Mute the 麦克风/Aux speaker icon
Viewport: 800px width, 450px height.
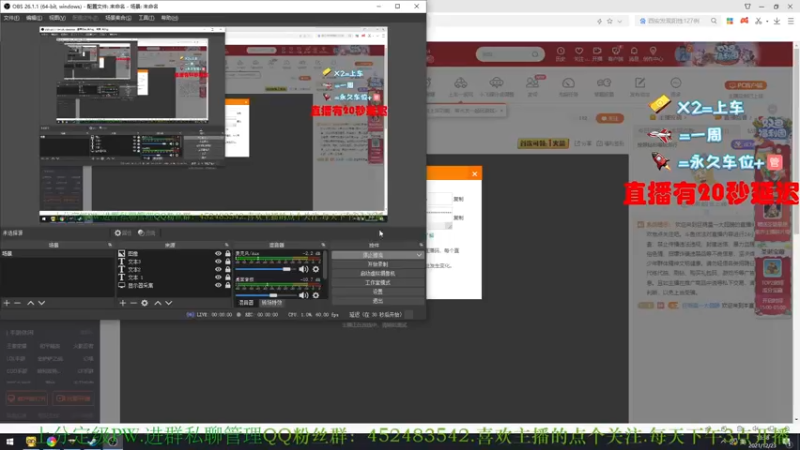coord(304,269)
